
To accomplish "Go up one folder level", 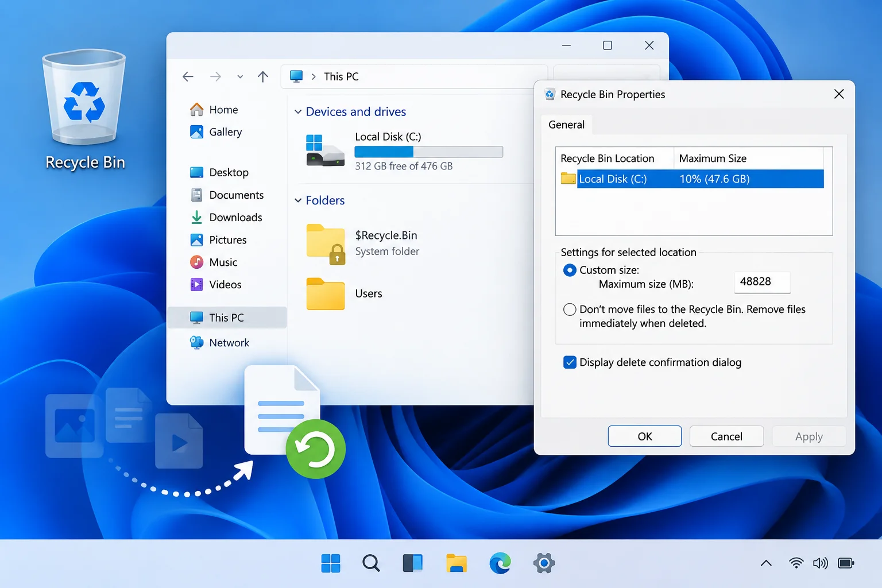I will (x=263, y=77).
